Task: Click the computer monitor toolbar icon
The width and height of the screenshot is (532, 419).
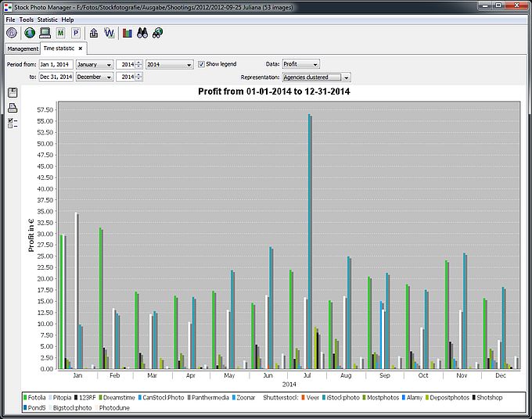Action: [x=45, y=33]
